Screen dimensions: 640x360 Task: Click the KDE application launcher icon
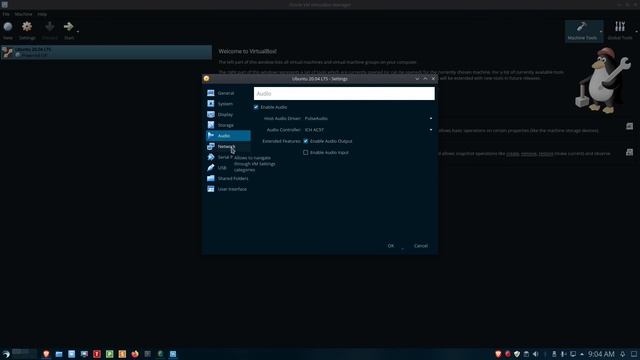(6, 354)
